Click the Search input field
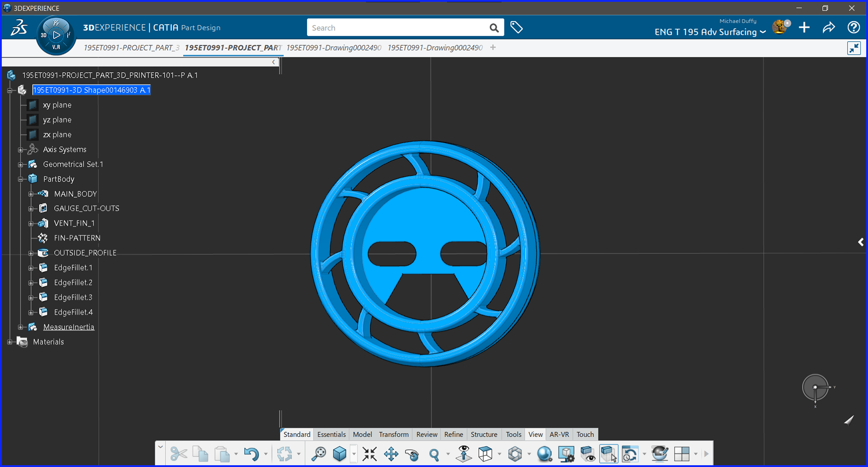868x467 pixels. click(x=397, y=28)
